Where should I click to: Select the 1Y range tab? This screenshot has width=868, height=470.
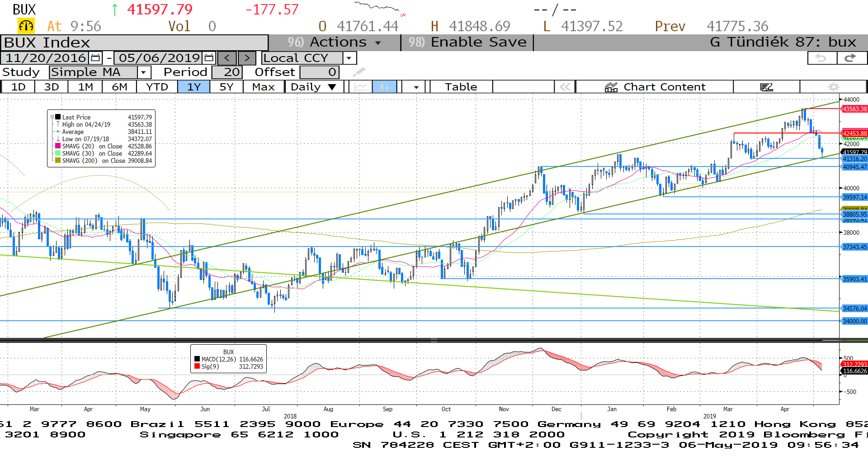pos(194,87)
